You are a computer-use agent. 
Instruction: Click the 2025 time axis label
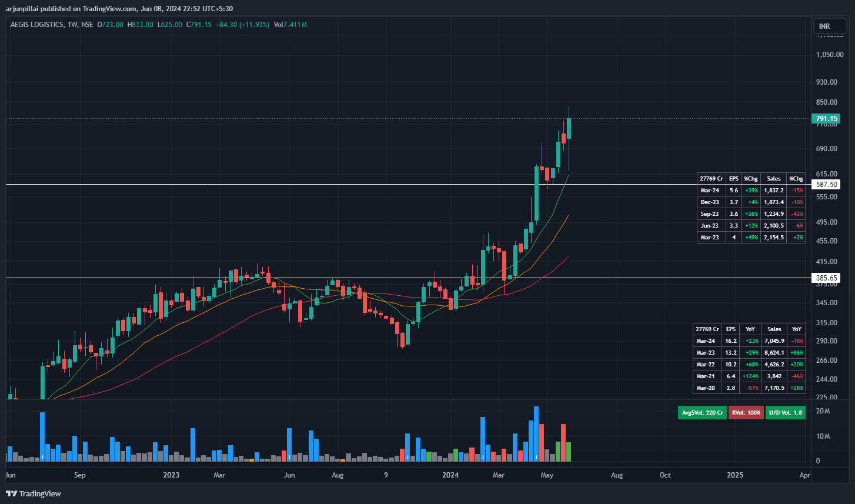(x=734, y=475)
